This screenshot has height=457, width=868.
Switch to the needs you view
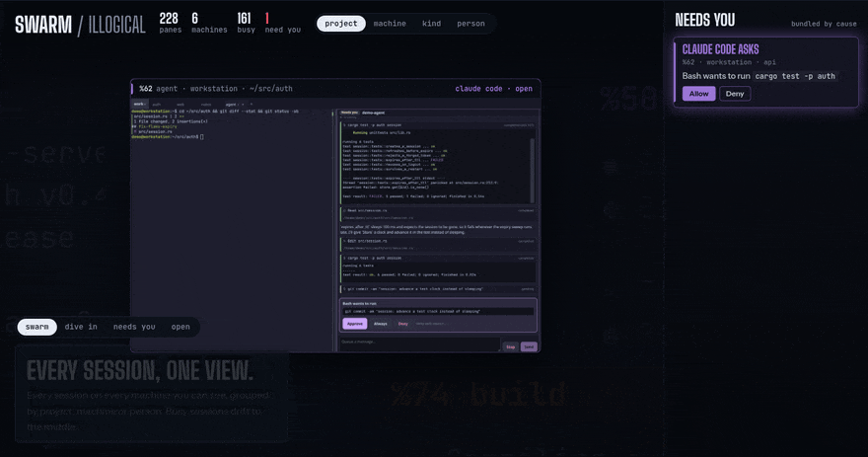(x=134, y=327)
